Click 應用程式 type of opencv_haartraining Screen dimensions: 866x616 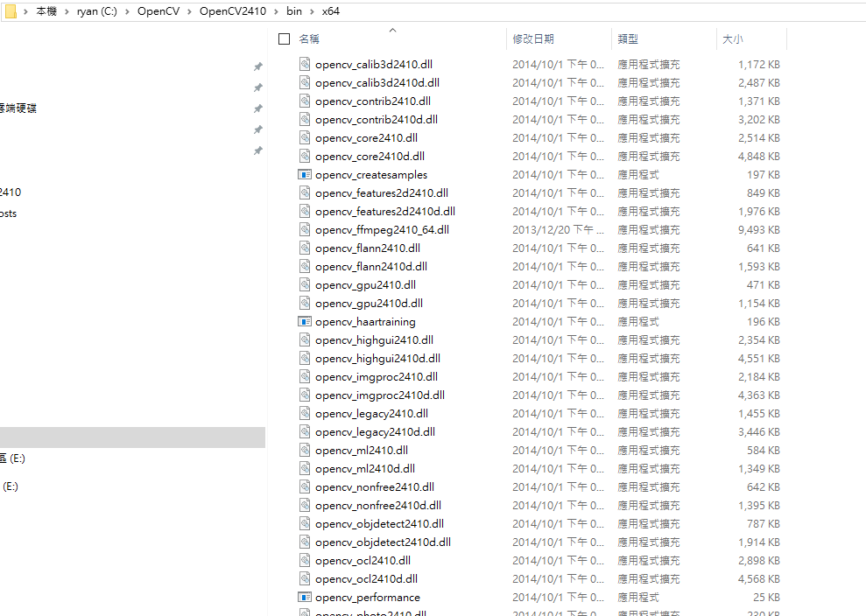[x=638, y=321]
